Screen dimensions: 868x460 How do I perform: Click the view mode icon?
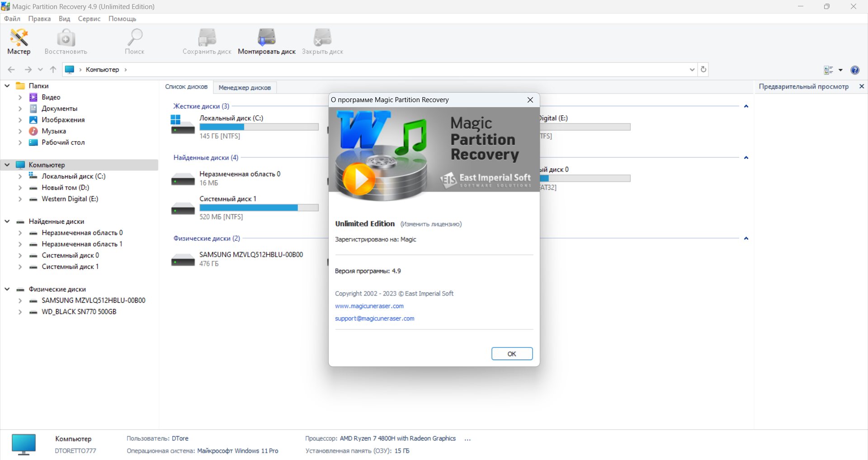(x=829, y=70)
